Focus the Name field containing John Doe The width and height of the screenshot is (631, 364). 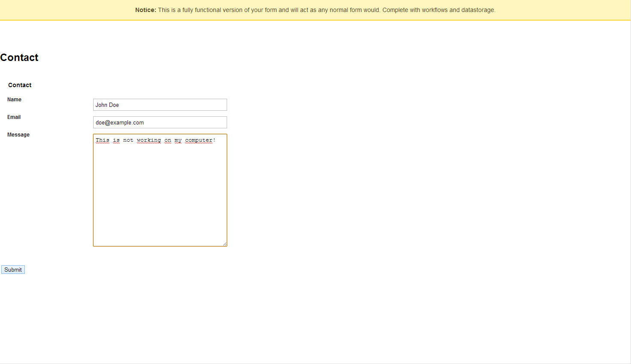(160, 105)
